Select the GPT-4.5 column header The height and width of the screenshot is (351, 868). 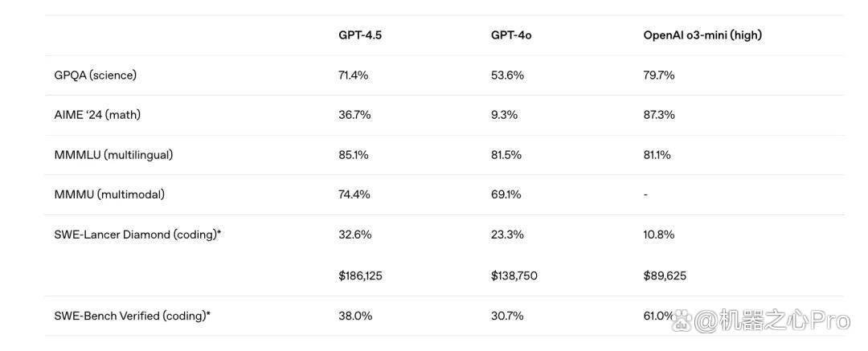(x=360, y=35)
